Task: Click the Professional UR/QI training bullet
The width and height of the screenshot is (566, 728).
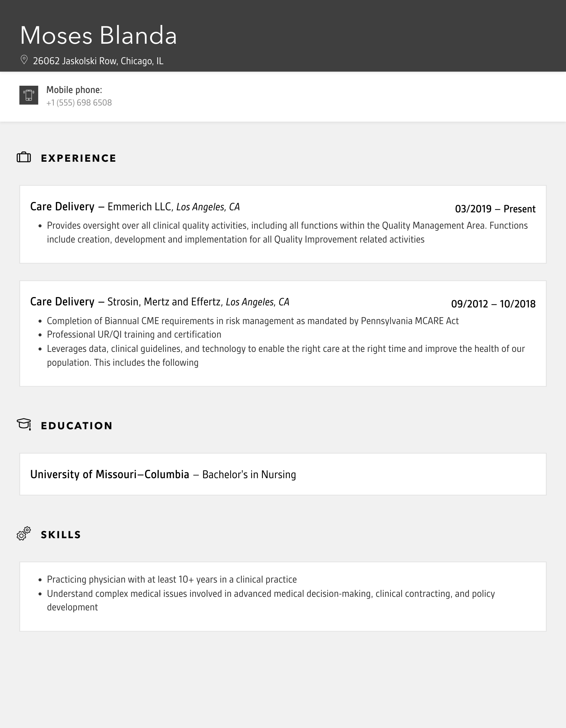Action: click(x=134, y=335)
